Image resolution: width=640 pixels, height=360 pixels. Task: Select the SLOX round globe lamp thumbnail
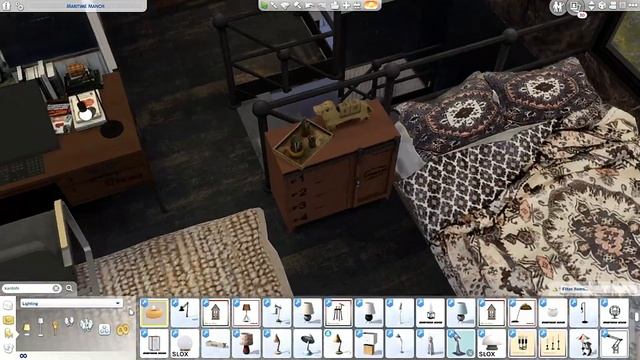point(184,344)
